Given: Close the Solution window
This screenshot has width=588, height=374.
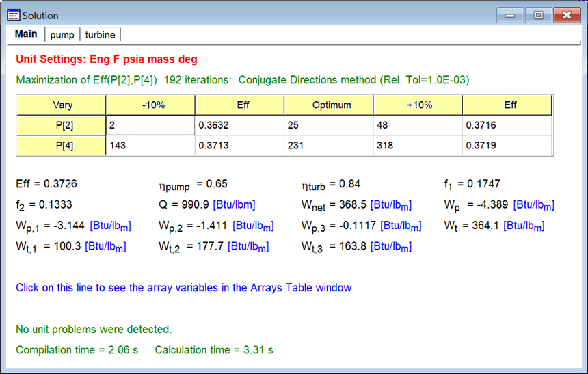Looking at the screenshot, I should coord(567,14).
